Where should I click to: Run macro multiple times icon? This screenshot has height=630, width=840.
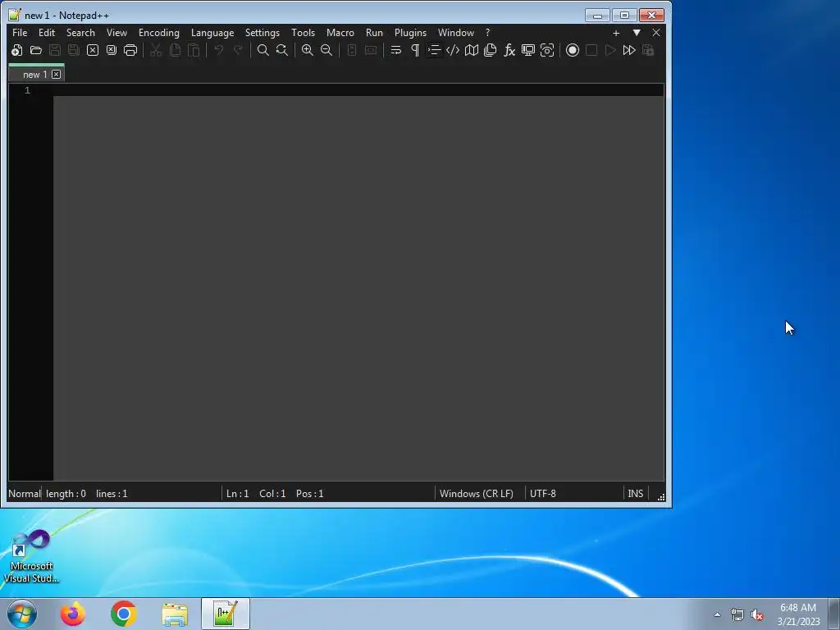(x=629, y=50)
